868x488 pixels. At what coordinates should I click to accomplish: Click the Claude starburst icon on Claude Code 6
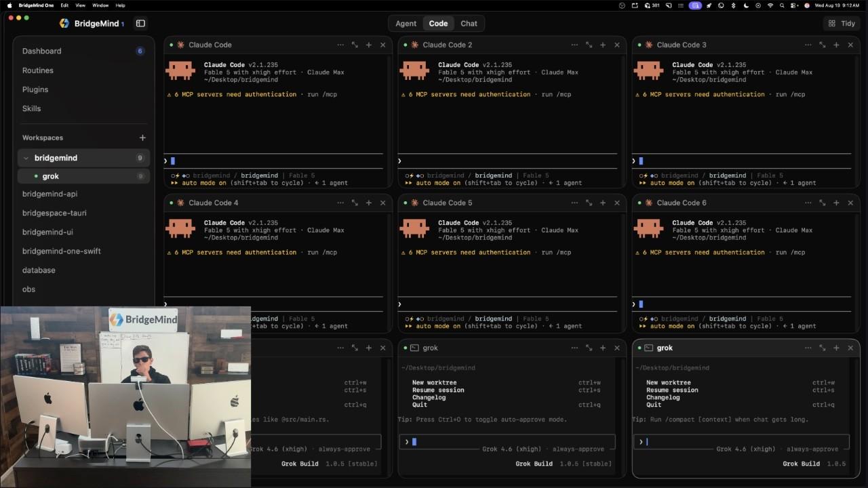pos(649,203)
